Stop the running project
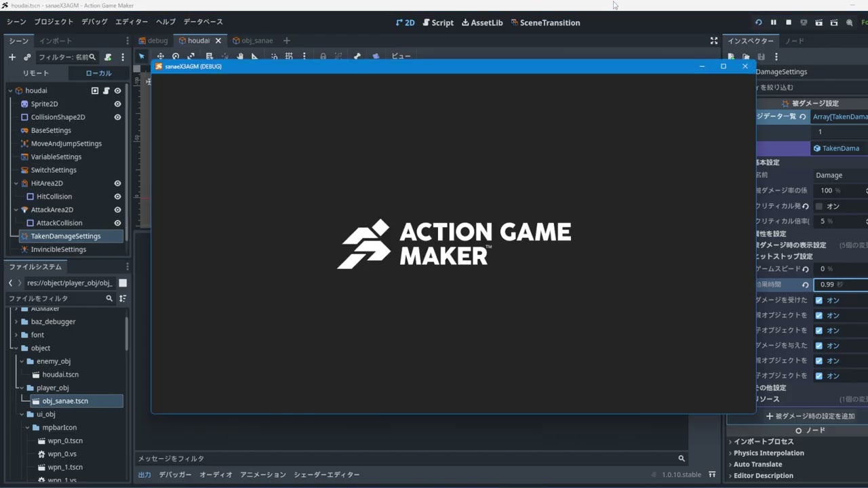This screenshot has width=868, height=488. tap(789, 22)
